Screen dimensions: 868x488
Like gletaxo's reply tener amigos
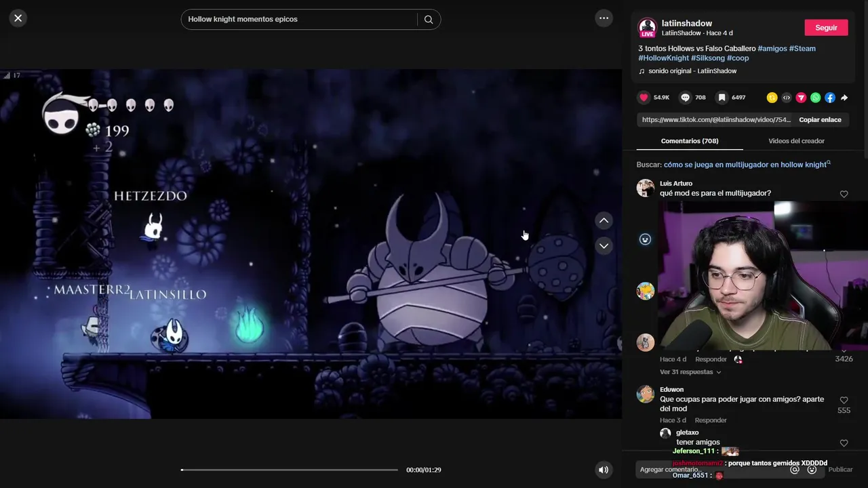(844, 443)
